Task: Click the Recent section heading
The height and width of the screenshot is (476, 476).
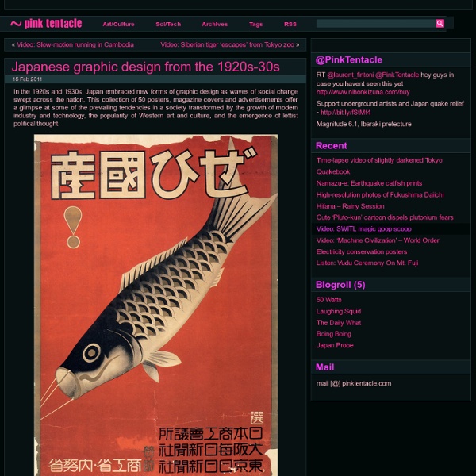Action: coord(331,146)
